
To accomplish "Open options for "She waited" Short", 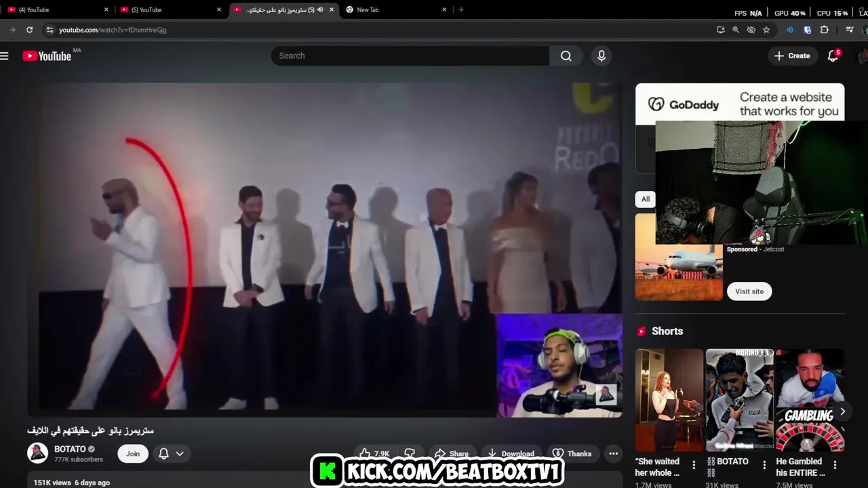I will point(694,465).
